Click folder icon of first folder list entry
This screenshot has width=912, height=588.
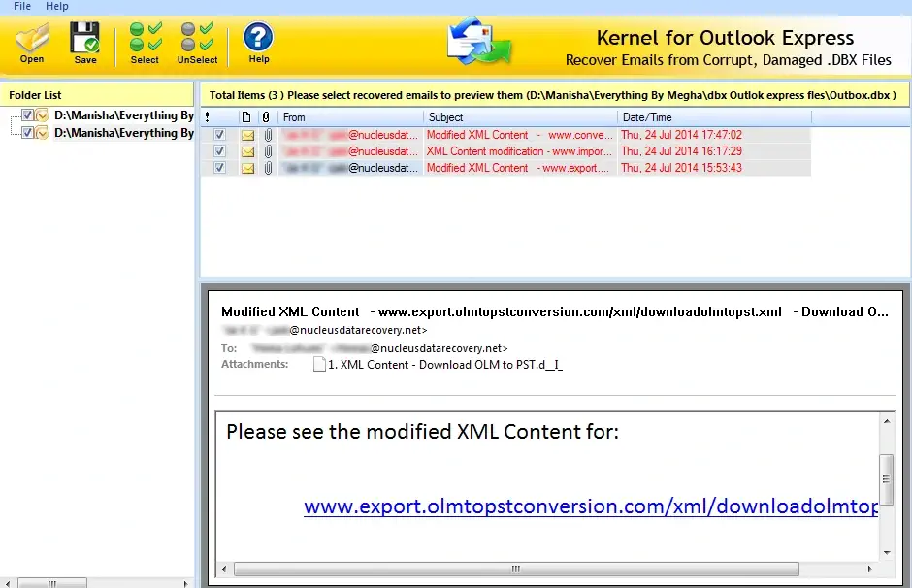(42, 115)
